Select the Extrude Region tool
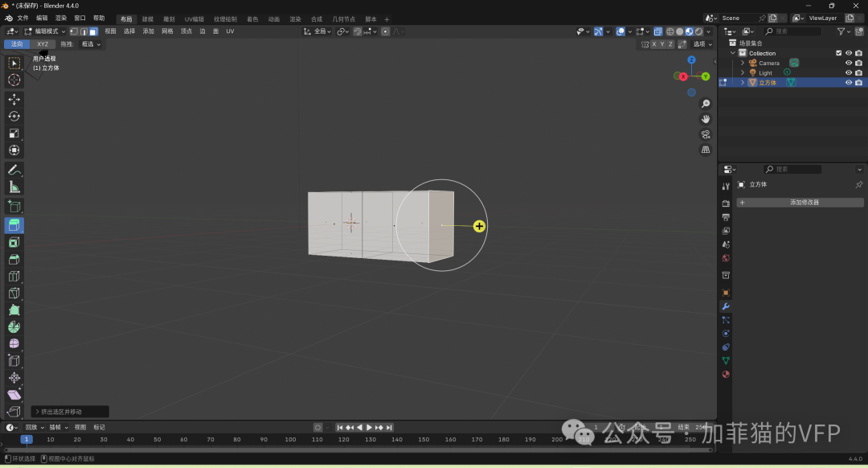This screenshot has width=868, height=468. [x=14, y=225]
